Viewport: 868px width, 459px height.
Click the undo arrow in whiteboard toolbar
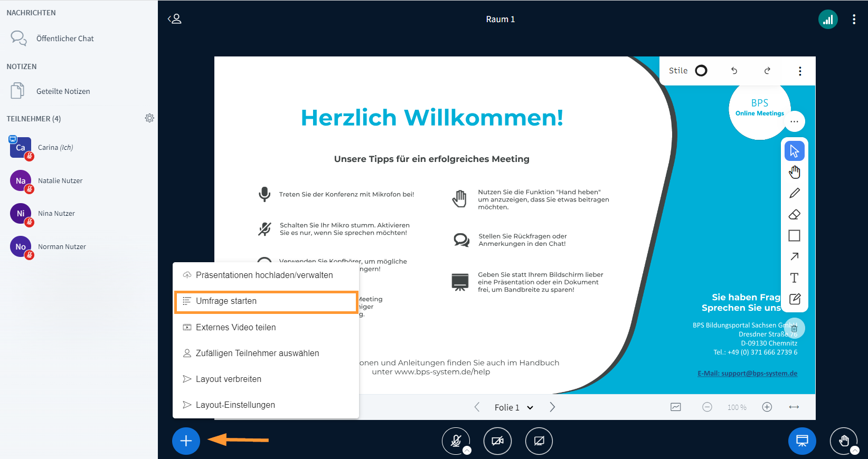click(734, 71)
